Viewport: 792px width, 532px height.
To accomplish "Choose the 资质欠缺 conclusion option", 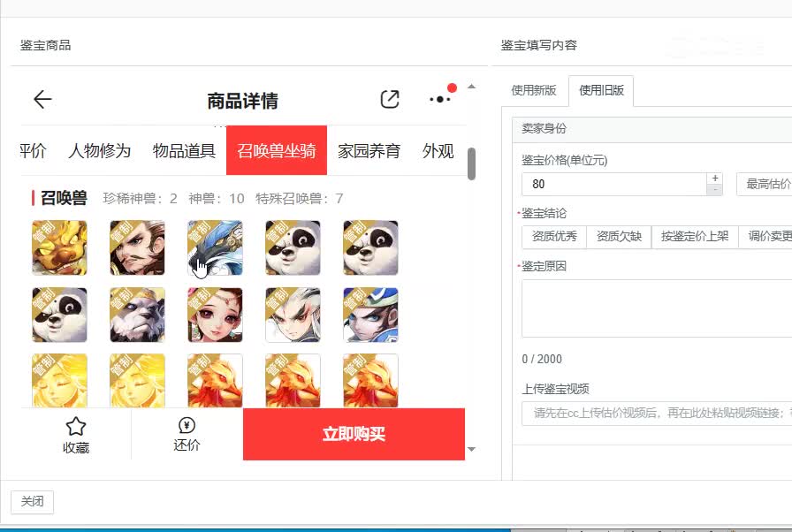I will click(619, 236).
